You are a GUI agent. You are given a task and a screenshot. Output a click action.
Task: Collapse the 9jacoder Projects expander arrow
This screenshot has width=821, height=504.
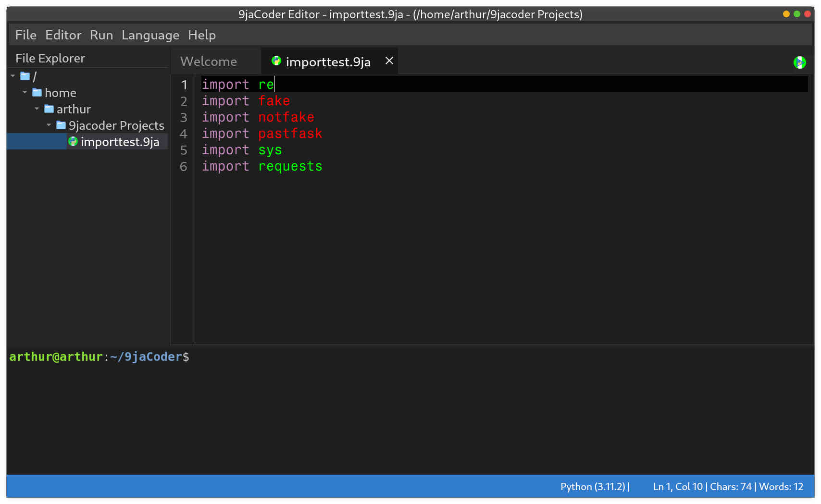pos(48,125)
